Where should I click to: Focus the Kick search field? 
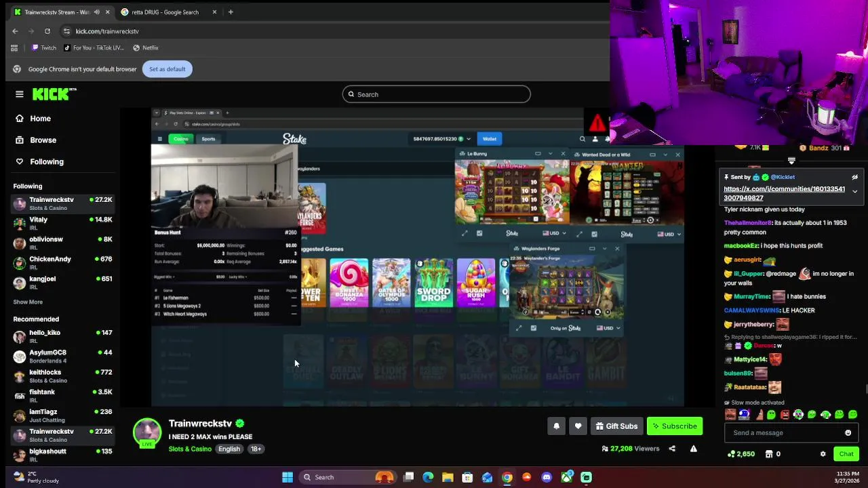pyautogui.click(x=437, y=94)
